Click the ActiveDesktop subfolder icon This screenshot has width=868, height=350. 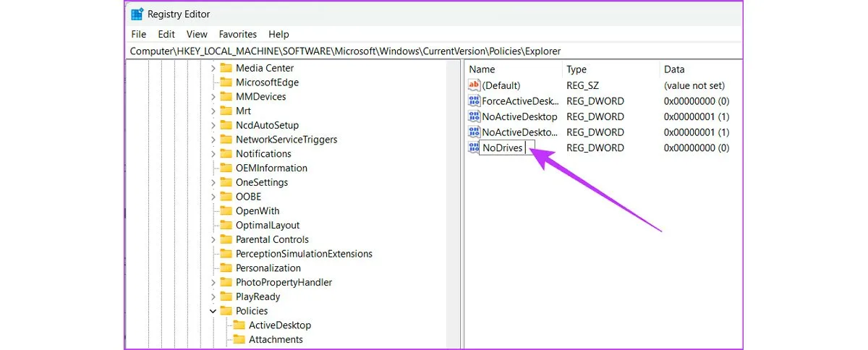239,325
